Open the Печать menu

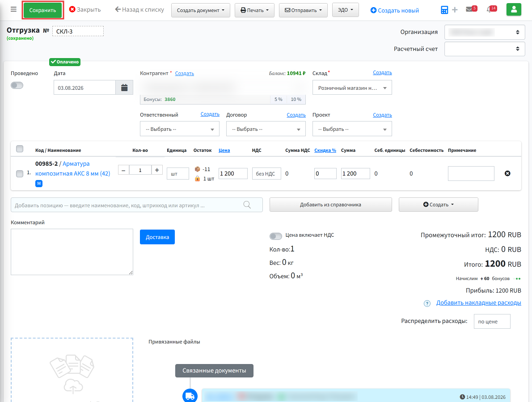click(254, 10)
